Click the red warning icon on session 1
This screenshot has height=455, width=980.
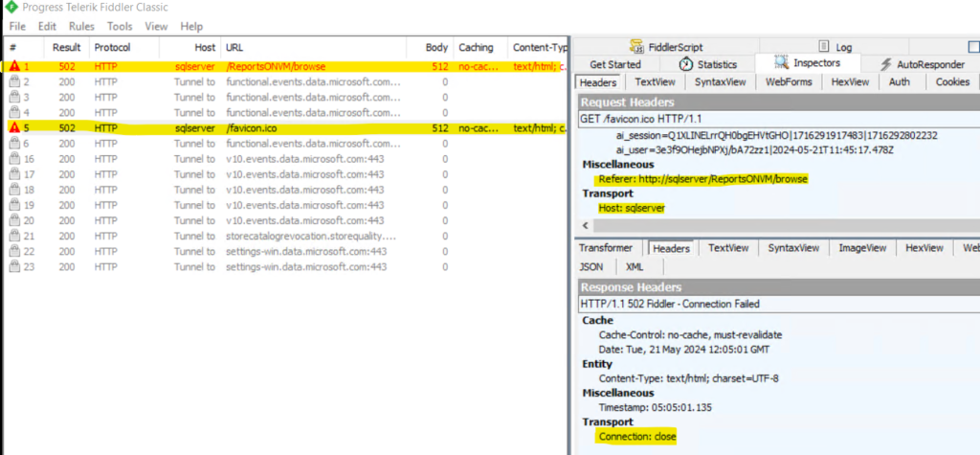click(x=14, y=66)
